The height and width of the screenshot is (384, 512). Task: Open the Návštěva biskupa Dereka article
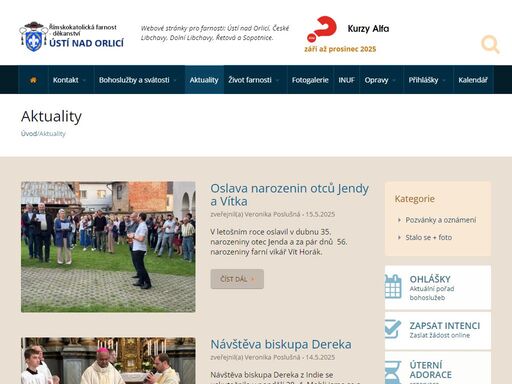tap(281, 344)
